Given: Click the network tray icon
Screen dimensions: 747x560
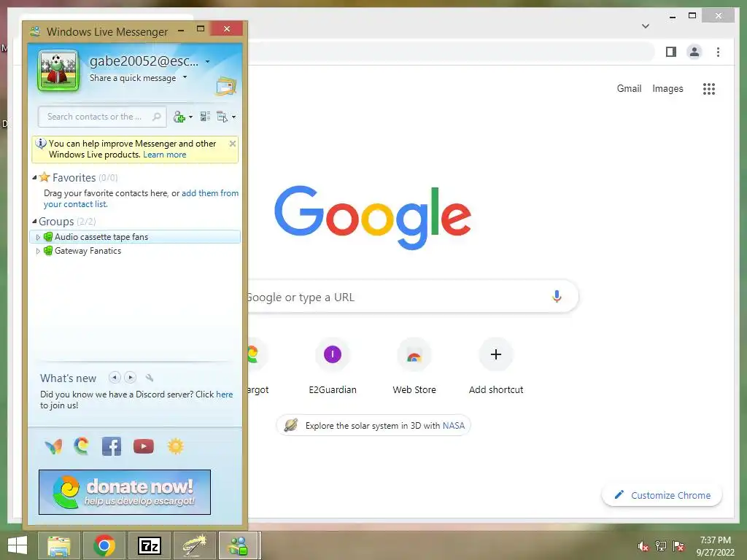Looking at the screenshot, I should pyautogui.click(x=661, y=545).
